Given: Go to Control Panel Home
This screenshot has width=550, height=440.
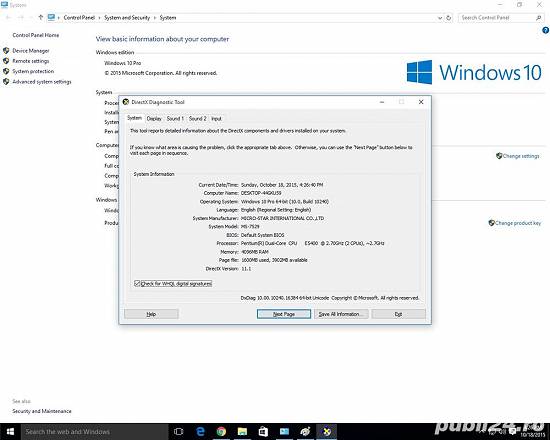Looking at the screenshot, I should pyautogui.click(x=36, y=35).
